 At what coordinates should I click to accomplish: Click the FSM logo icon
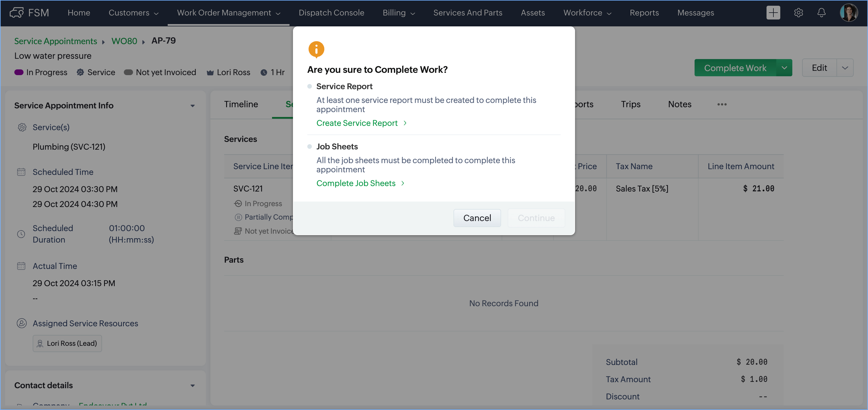click(x=17, y=13)
